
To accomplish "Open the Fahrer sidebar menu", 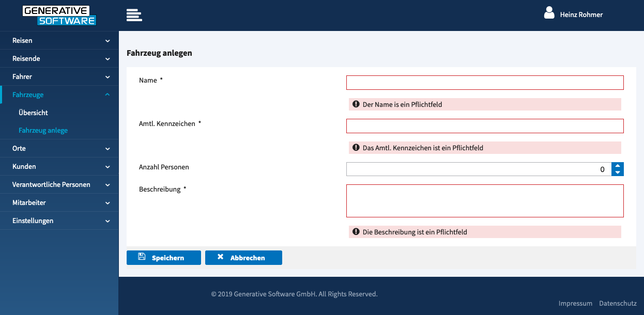I will pos(59,76).
